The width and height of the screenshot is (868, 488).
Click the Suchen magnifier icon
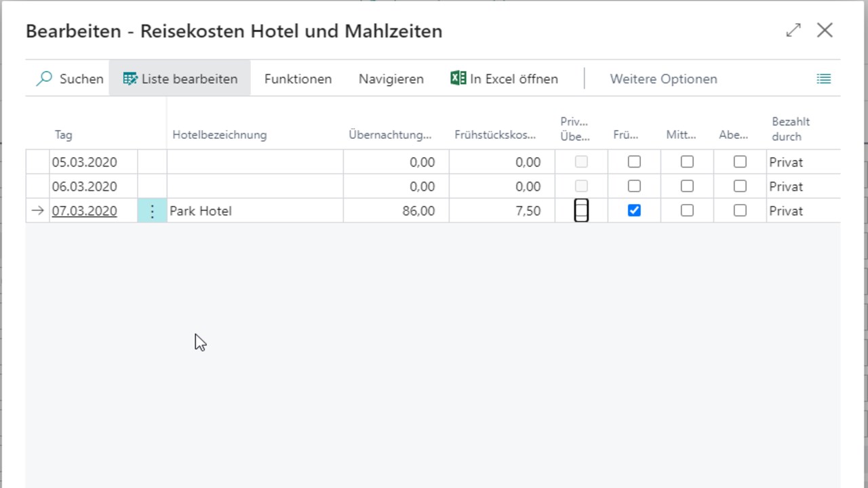tap(44, 79)
